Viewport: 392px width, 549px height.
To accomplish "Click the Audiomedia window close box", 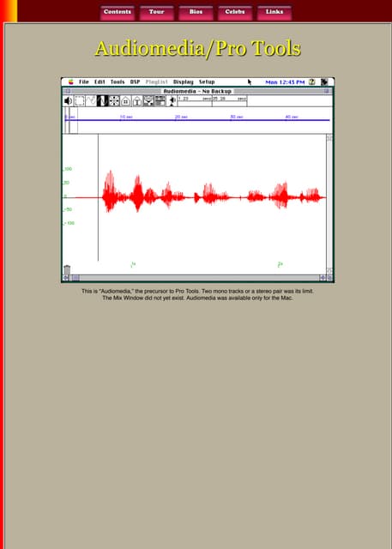I will point(68,91).
